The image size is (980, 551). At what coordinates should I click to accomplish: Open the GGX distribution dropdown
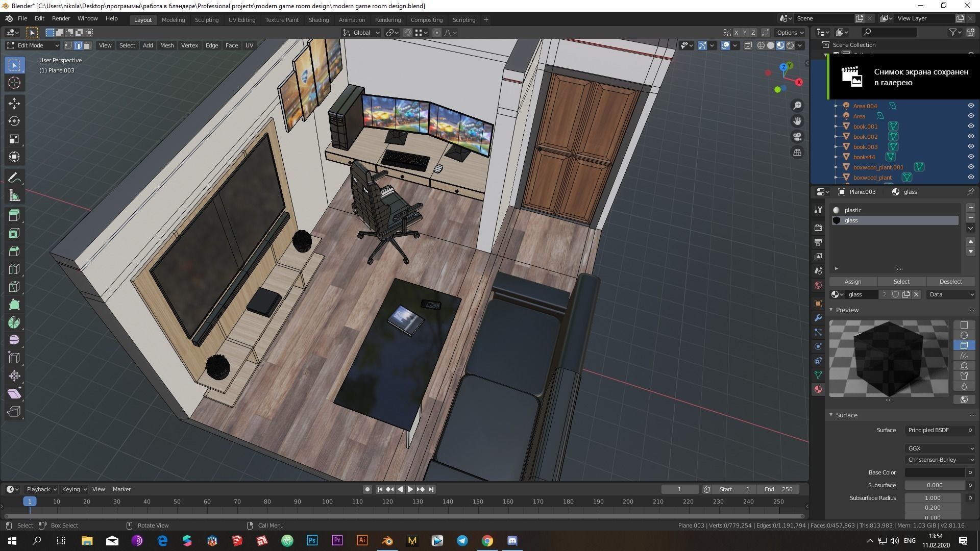pos(941,448)
